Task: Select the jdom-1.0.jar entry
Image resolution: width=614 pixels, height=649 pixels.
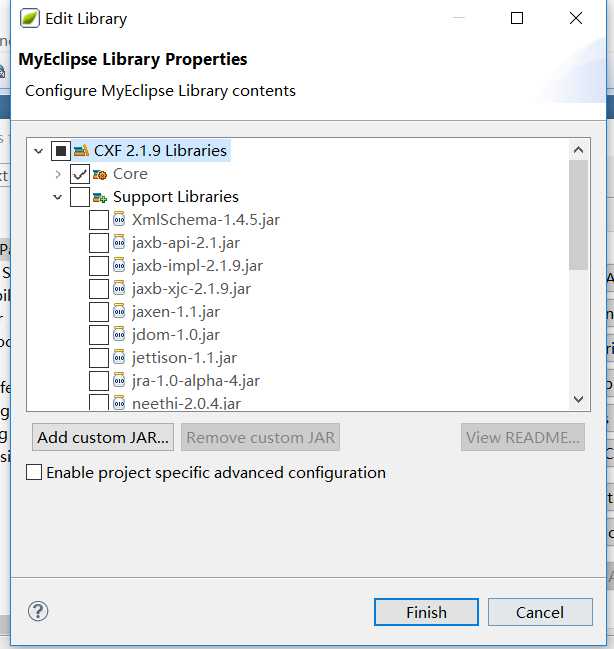Action: tap(176, 334)
